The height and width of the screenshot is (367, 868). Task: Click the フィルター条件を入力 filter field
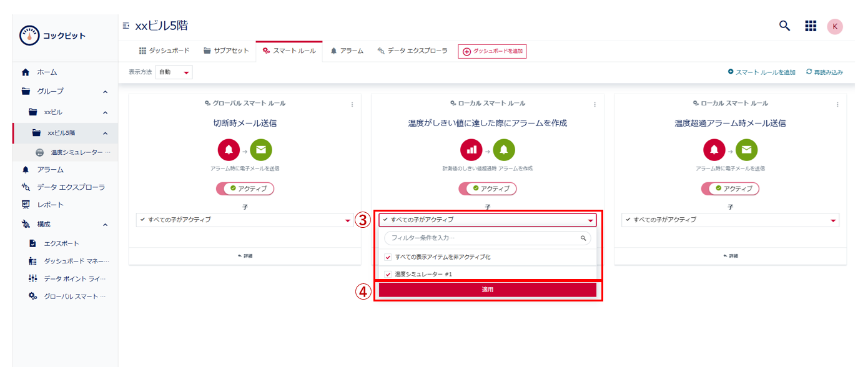(481, 238)
